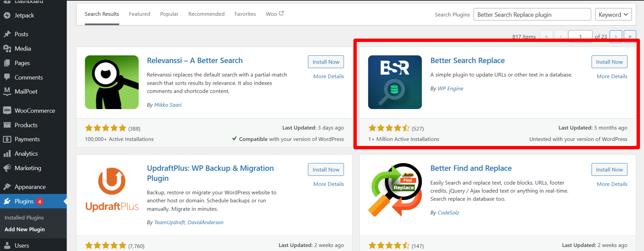Click the Plugins plug icon
Image resolution: width=644 pixels, height=251 pixels.
point(7,201)
